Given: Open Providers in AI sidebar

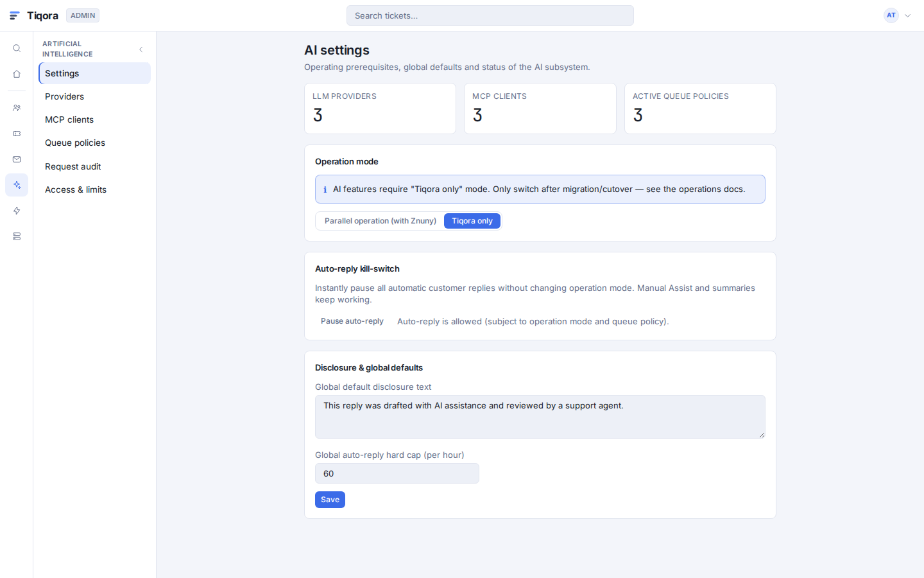Looking at the screenshot, I should click(94, 96).
